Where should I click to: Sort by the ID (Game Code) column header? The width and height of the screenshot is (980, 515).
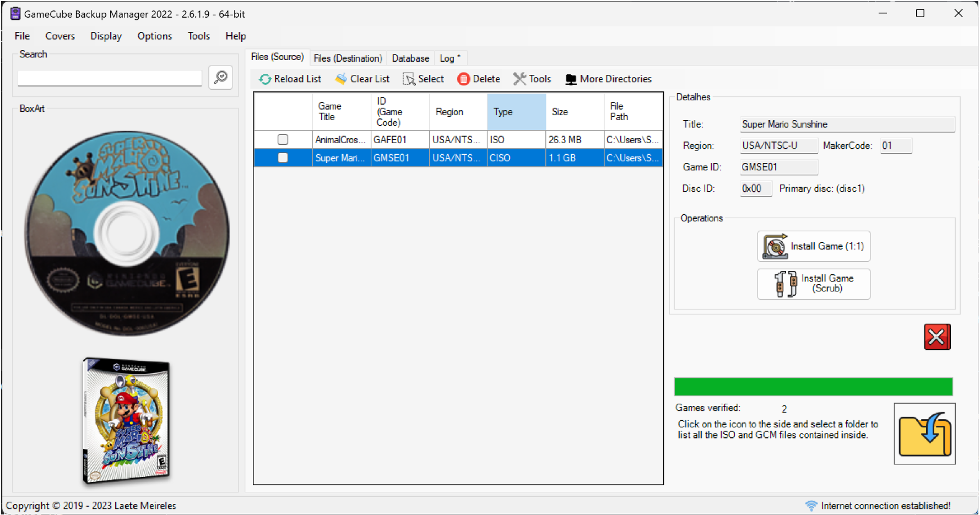(400, 112)
